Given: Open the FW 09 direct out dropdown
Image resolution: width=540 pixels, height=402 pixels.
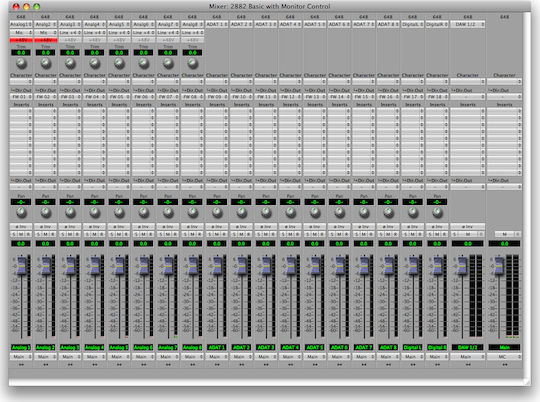Looking at the screenshot, I should click(217, 97).
